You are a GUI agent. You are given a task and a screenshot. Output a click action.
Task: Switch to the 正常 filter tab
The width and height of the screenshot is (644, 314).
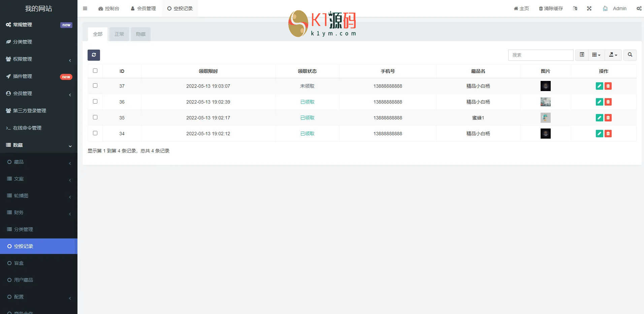(x=119, y=34)
